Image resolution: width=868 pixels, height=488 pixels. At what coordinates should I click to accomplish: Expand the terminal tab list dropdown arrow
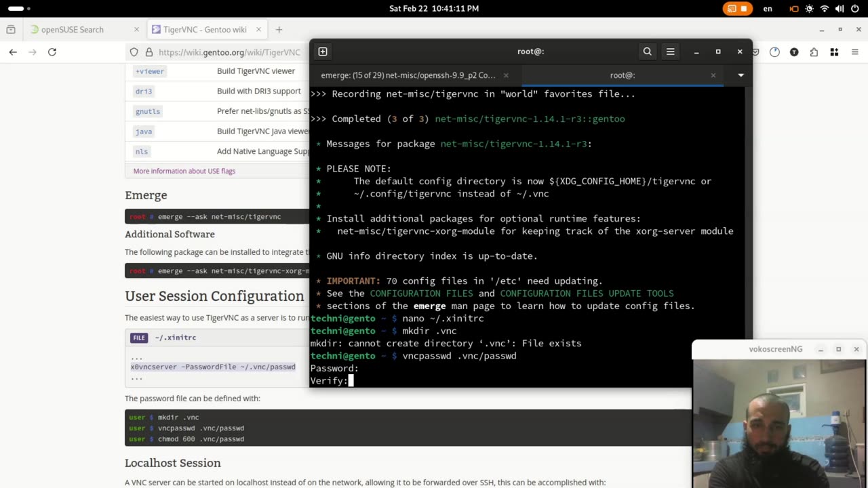741,75
